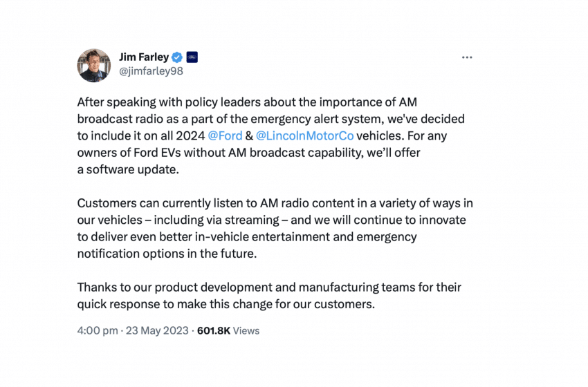The image size is (588, 387).
Task: Click the Ford affiliation badge icon
Action: tap(192, 57)
